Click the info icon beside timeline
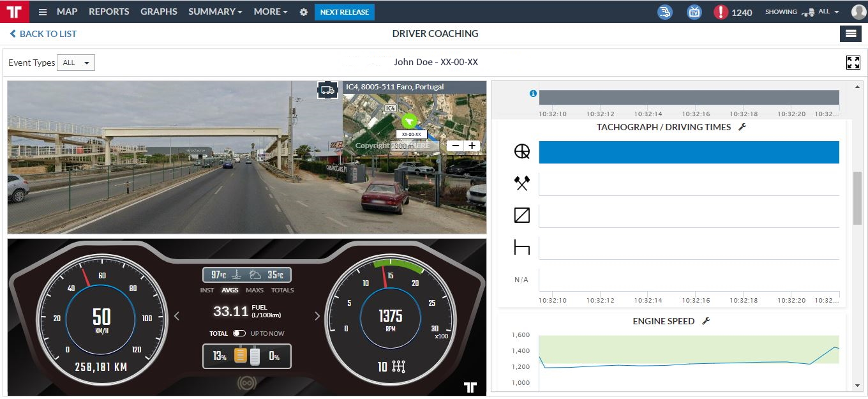Viewport: 868px width, 399px height. click(x=533, y=94)
